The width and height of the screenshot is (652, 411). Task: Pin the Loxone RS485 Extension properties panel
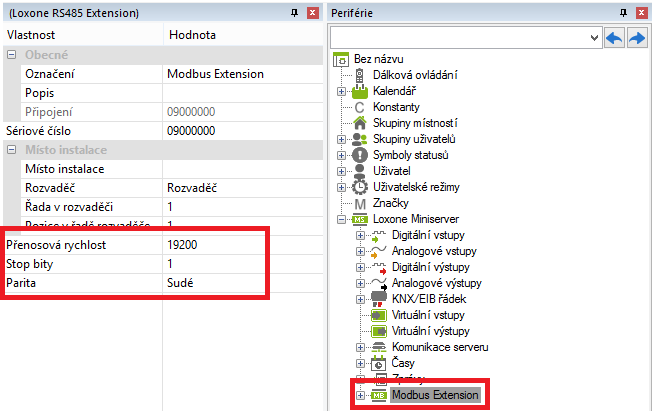(294, 13)
